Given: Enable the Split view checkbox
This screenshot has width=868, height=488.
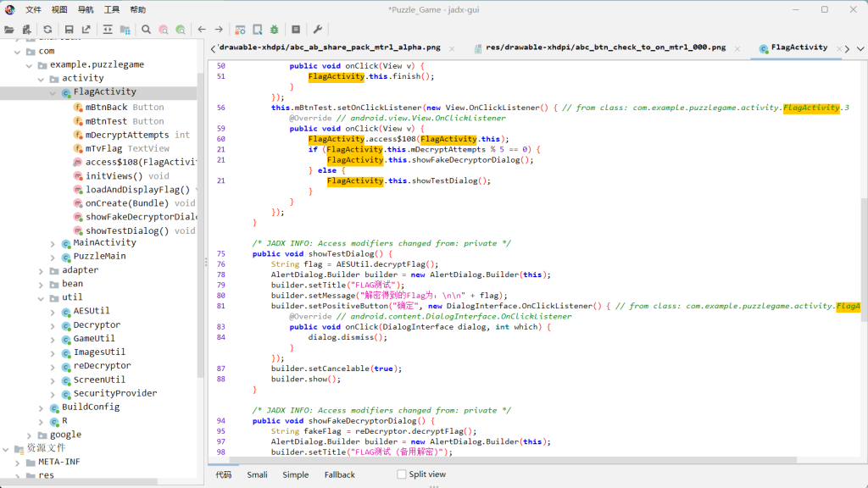Looking at the screenshot, I should (x=402, y=474).
